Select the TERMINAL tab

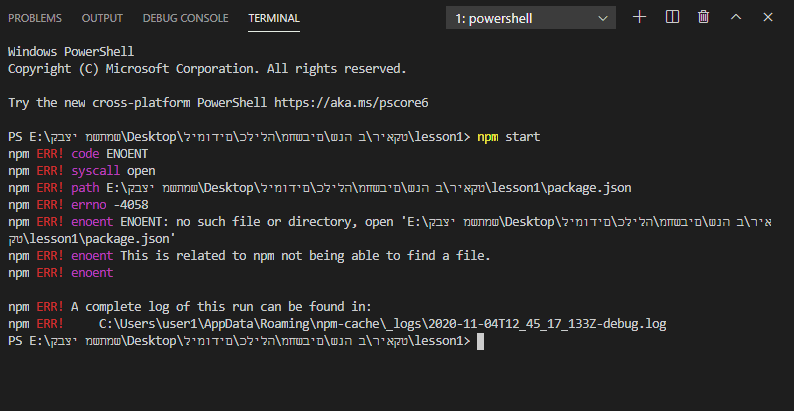[x=274, y=18]
